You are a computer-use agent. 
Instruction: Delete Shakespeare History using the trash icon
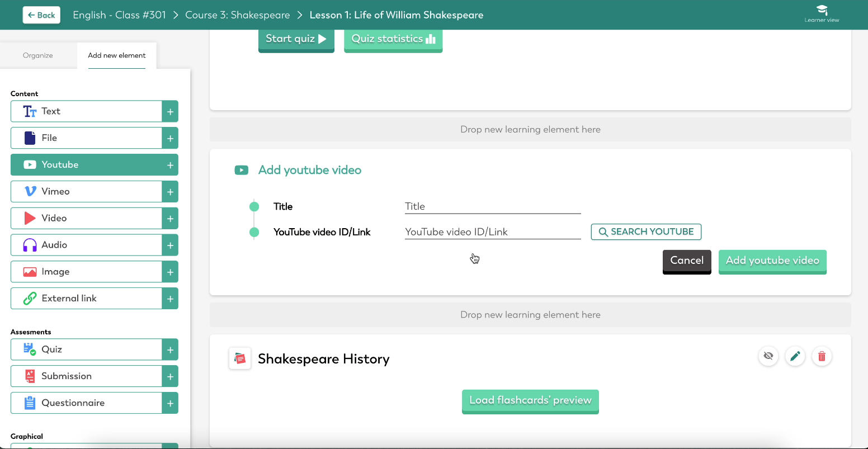[822, 356]
